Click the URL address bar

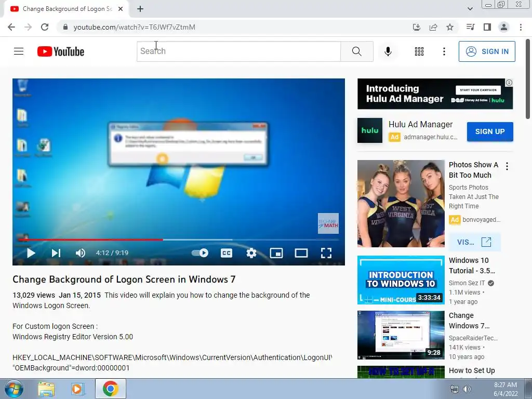pos(234,27)
